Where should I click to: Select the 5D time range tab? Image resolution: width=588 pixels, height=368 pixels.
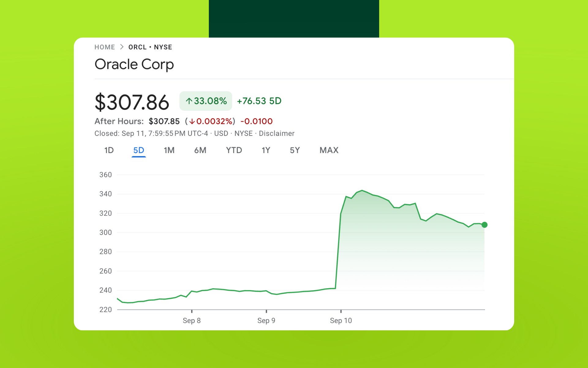click(139, 150)
